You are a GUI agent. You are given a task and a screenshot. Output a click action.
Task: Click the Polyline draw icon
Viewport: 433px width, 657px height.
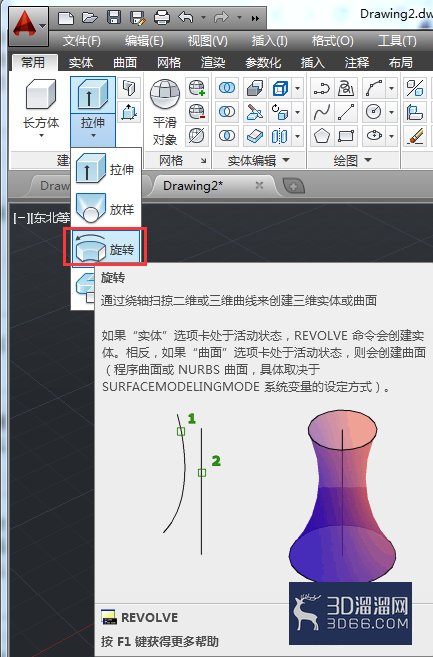pos(322,88)
